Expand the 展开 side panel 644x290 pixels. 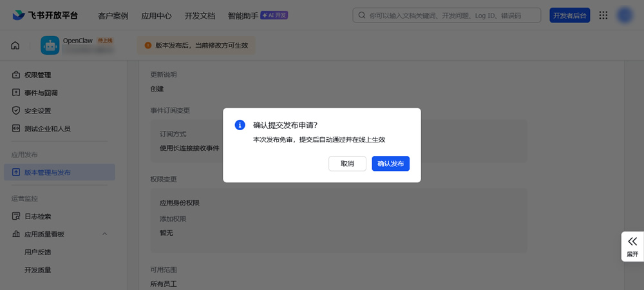632,246
